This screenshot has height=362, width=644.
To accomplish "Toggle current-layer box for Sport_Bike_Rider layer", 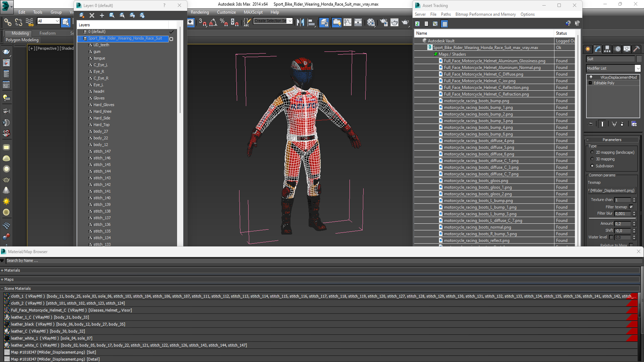I will (x=171, y=39).
